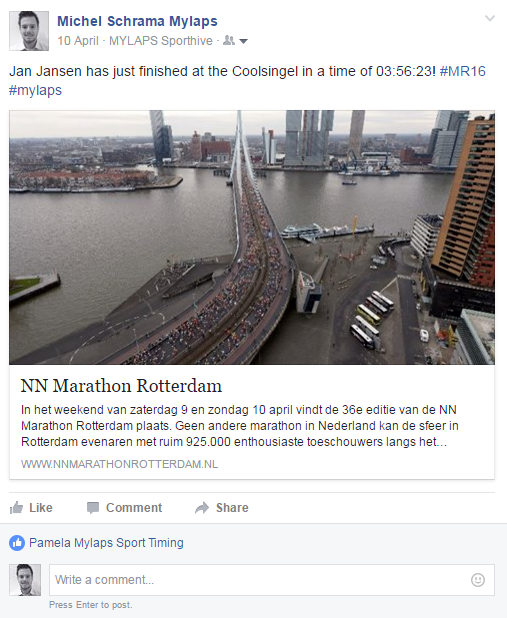Image resolution: width=507 pixels, height=618 pixels.
Task: Open the #MR16 hashtag
Action: click(462, 71)
